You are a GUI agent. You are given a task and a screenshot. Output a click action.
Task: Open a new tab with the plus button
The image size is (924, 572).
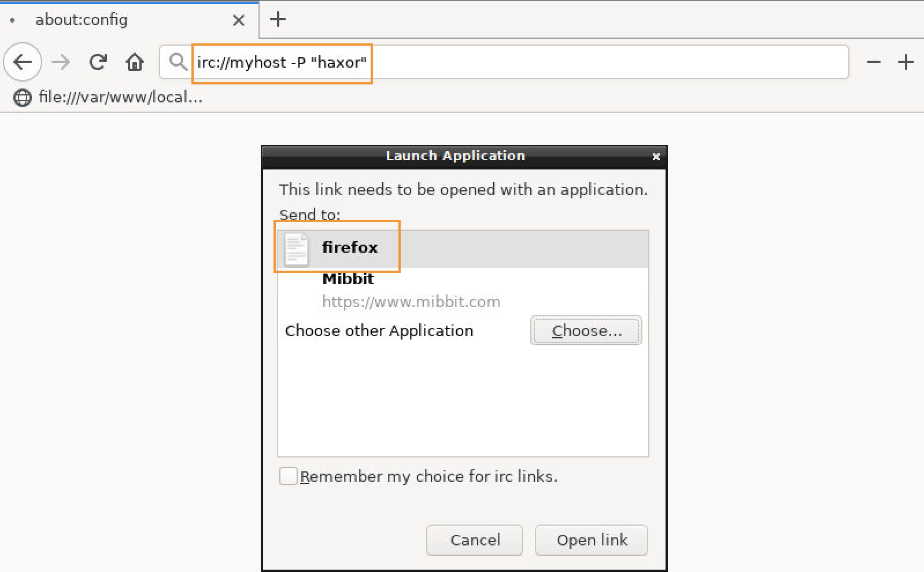coord(278,19)
